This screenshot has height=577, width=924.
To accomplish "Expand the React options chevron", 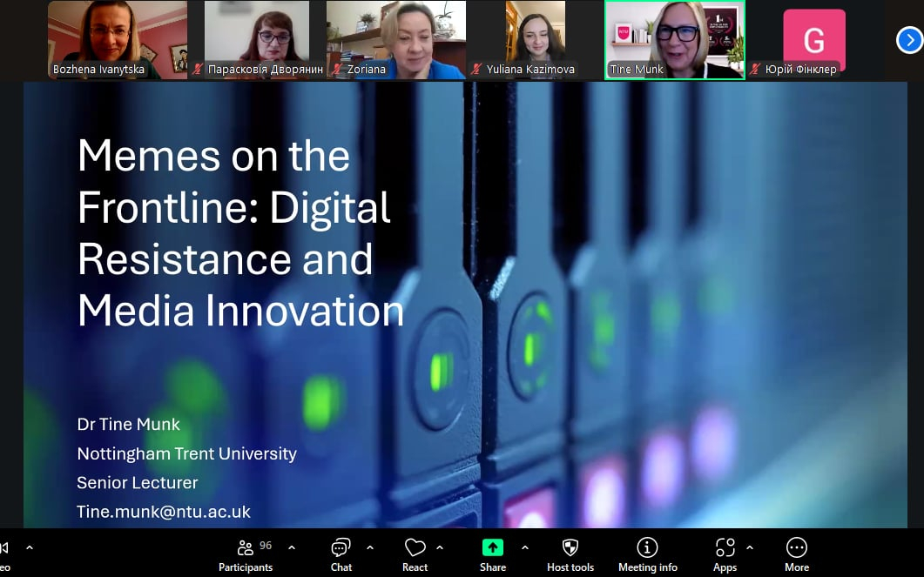I will pyautogui.click(x=440, y=547).
